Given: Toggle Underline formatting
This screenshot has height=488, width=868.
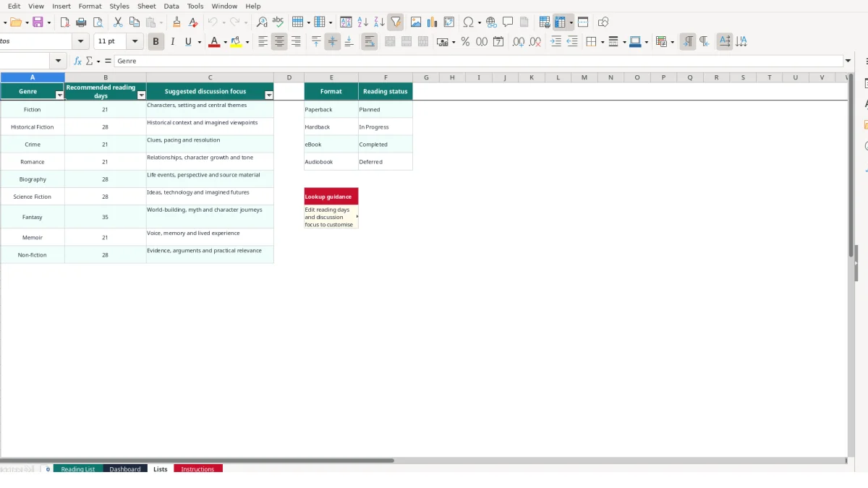Looking at the screenshot, I should pos(188,42).
